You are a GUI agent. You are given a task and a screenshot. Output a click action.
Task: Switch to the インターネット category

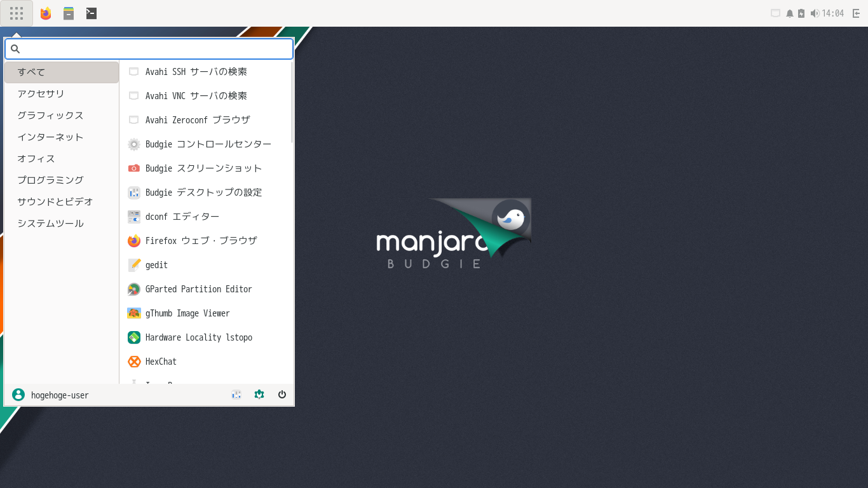coord(62,137)
